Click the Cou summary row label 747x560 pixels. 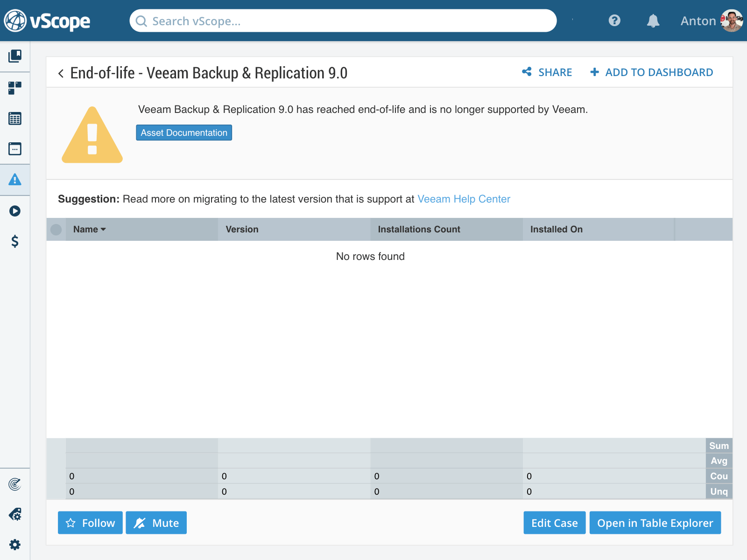[x=719, y=476]
